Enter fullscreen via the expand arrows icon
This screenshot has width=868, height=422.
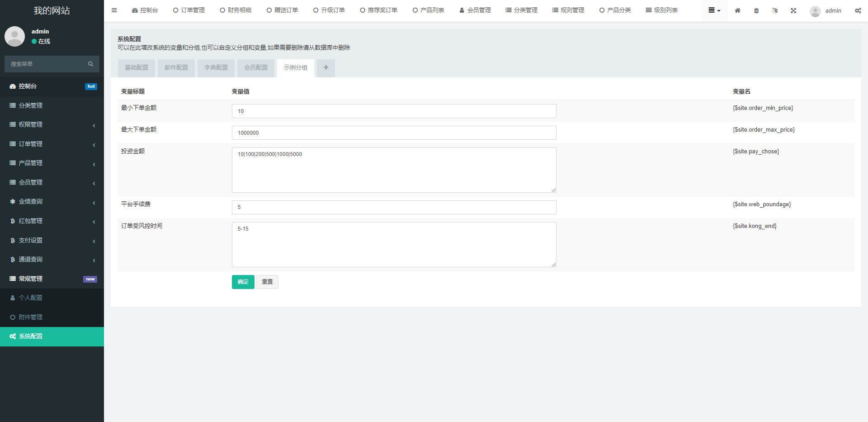click(x=793, y=10)
